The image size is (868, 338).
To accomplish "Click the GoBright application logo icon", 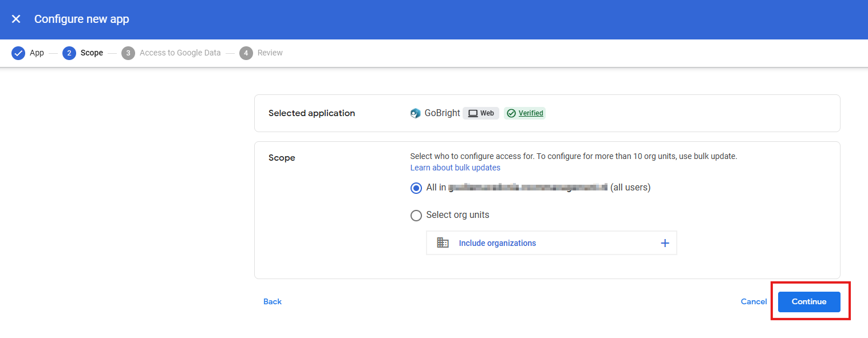I will [416, 113].
